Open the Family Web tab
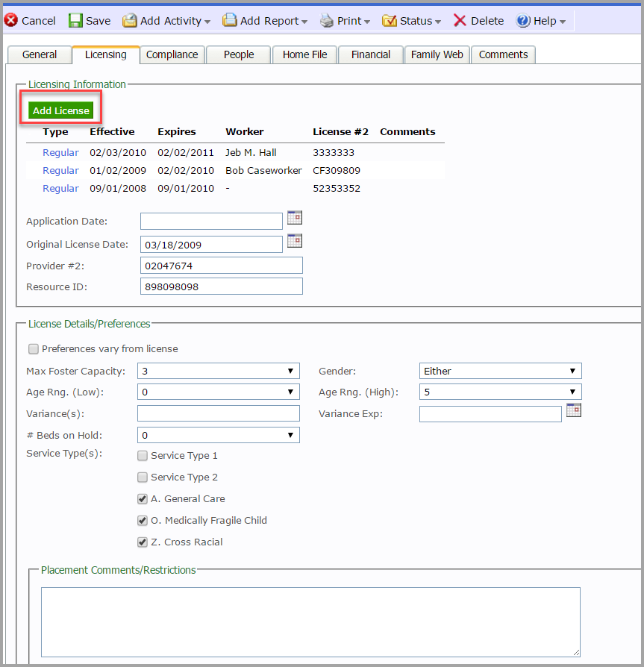The width and height of the screenshot is (644, 667). tap(437, 55)
